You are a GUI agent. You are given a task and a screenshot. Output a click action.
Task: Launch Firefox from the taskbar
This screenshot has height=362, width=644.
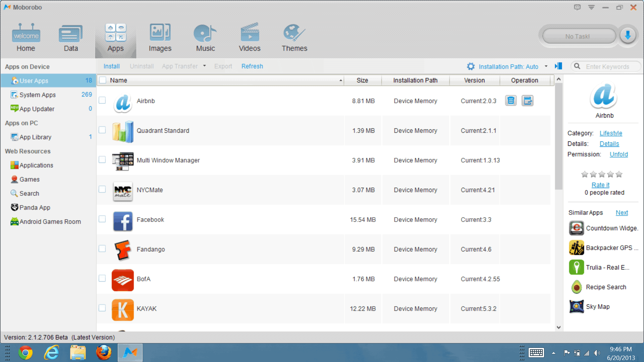(x=104, y=353)
